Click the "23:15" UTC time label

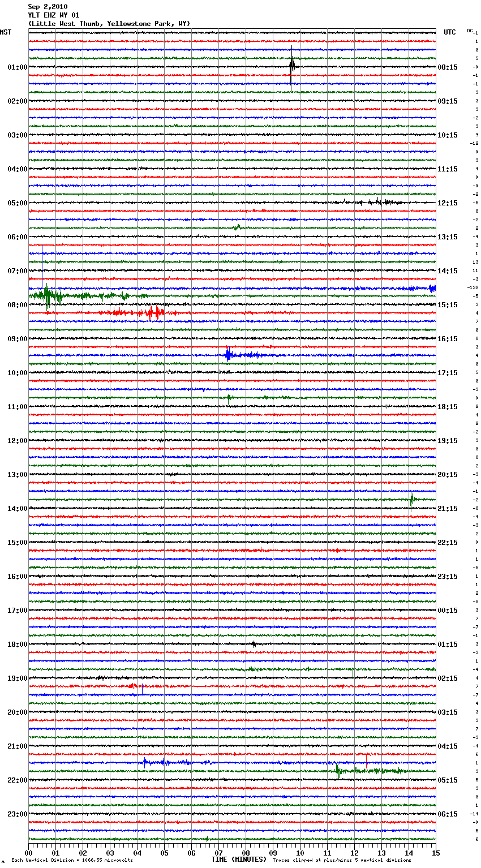point(448,577)
